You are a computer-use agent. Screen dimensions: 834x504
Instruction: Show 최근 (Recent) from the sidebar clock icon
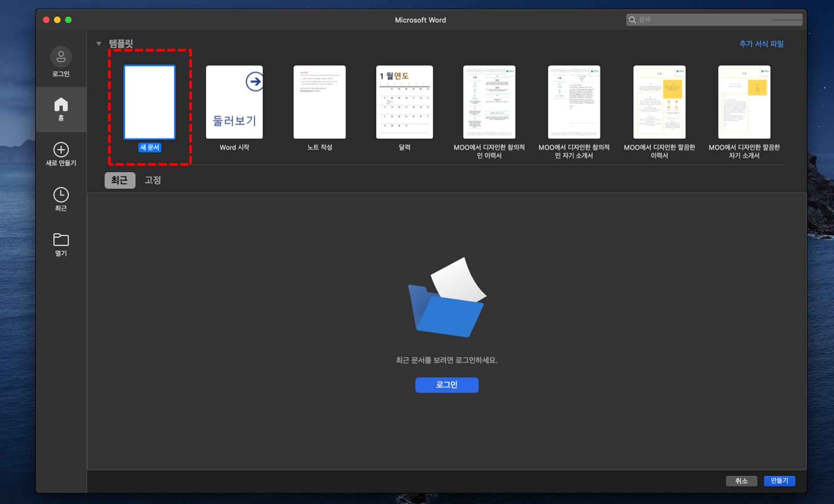[x=61, y=199]
